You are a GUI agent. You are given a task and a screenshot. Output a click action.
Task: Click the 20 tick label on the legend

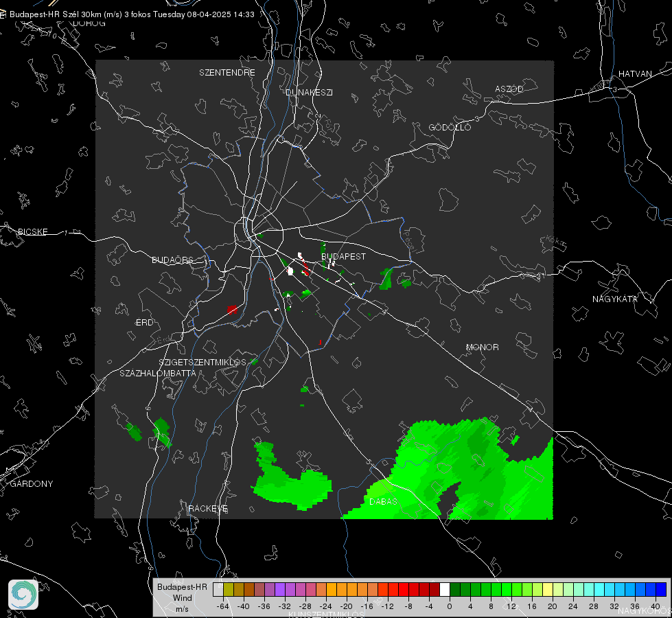pyautogui.click(x=553, y=606)
